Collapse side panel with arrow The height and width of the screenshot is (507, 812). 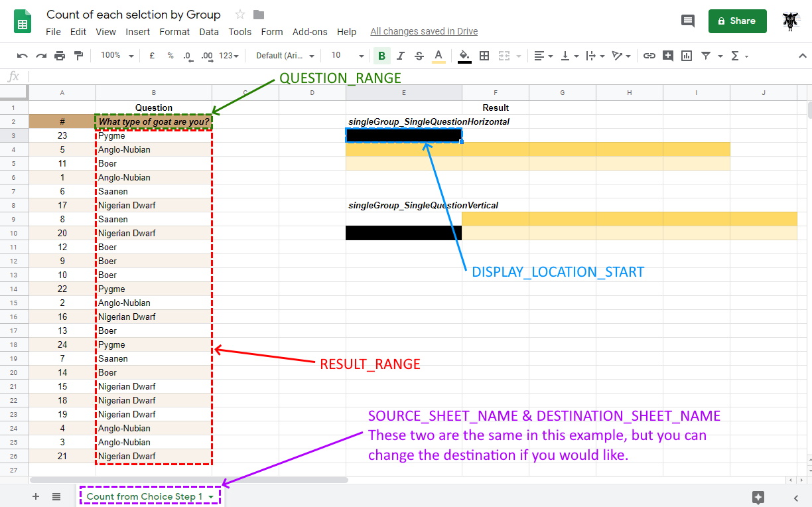tap(796, 497)
